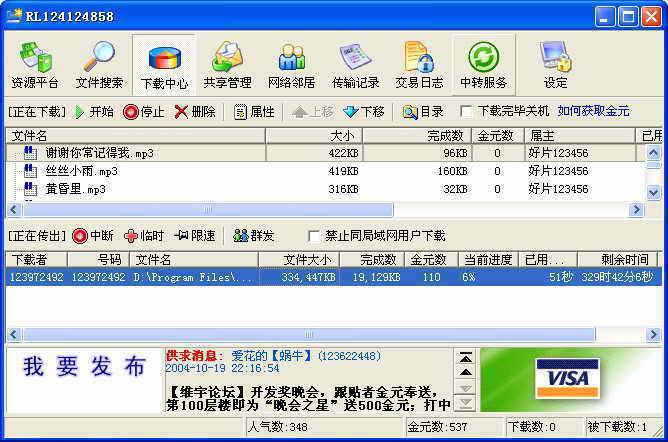This screenshot has width=668, height=442.
Task: Open the 资源平台 resource platform icon
Action: 35,64
